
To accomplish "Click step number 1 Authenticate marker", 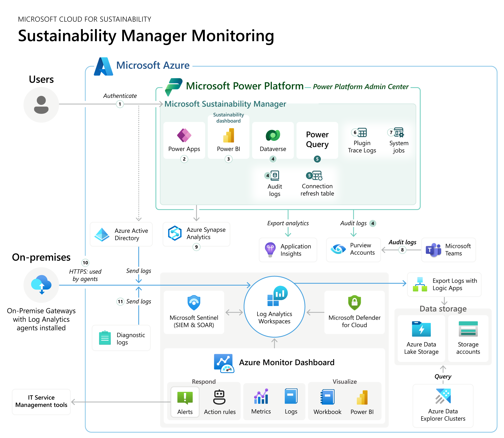I will pos(120,104).
